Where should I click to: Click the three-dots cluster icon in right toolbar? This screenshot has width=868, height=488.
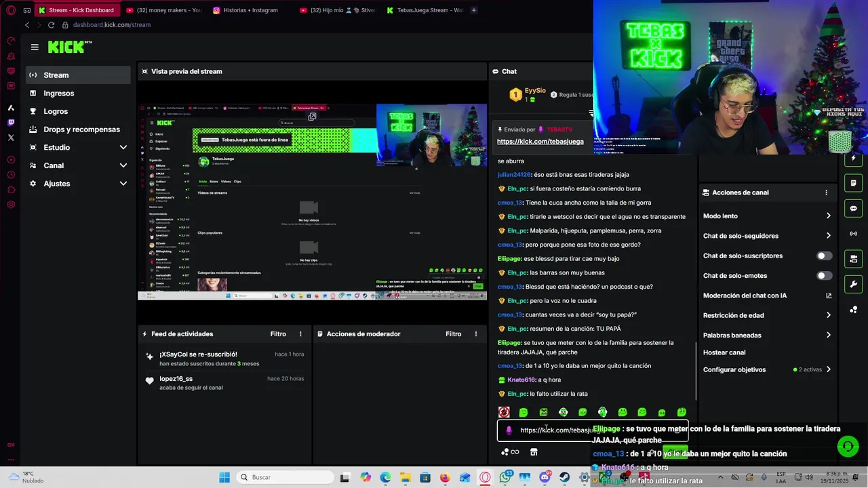(853, 310)
